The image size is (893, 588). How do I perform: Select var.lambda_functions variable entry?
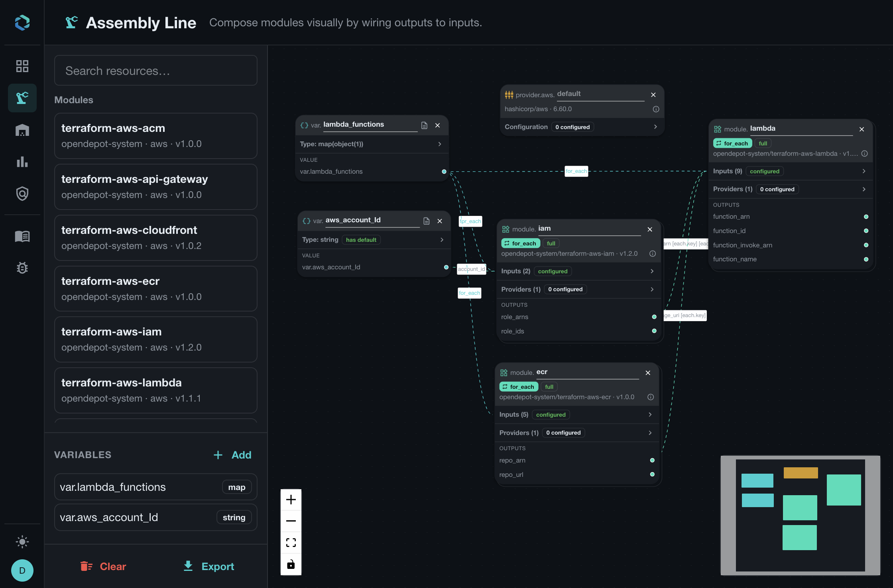coord(156,487)
